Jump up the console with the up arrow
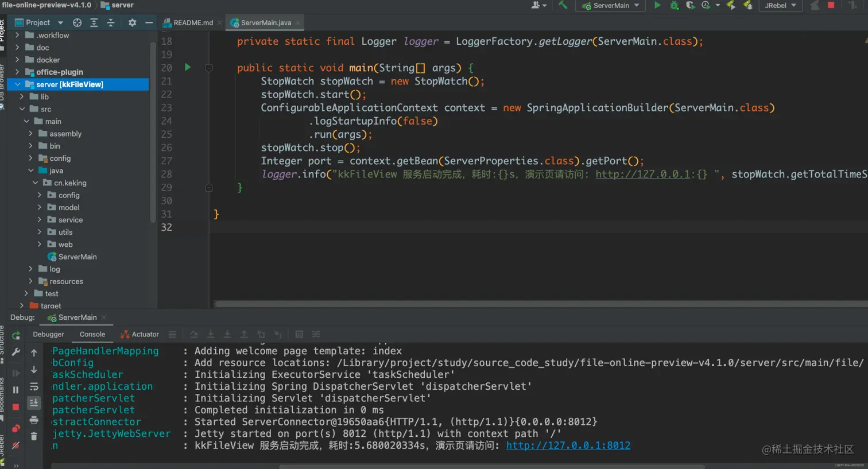Image resolution: width=868 pixels, height=469 pixels. 34,353
